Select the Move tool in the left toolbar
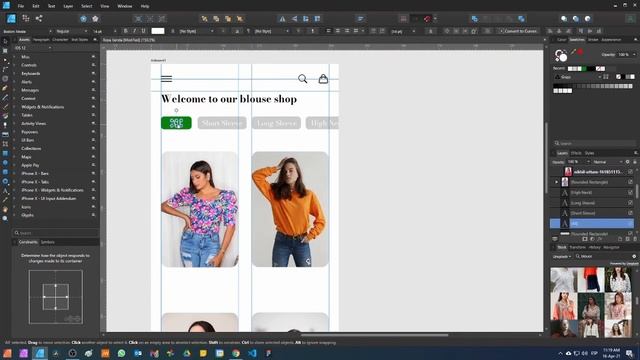The image size is (640, 360). 5,41
